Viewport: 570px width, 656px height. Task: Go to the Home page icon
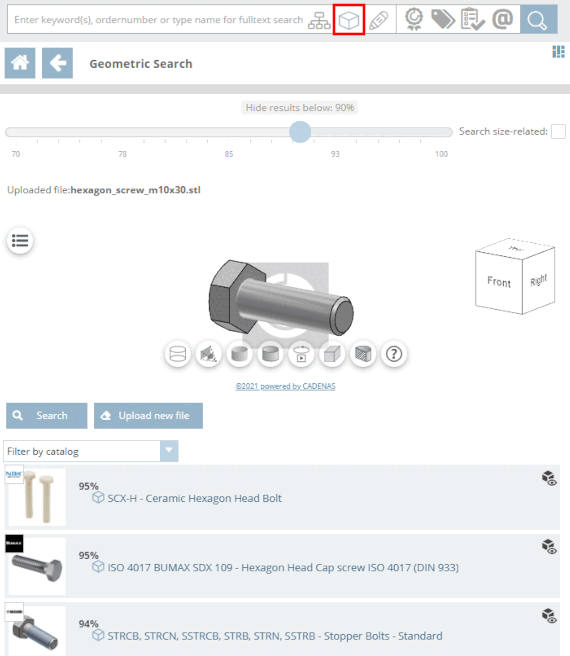click(20, 63)
